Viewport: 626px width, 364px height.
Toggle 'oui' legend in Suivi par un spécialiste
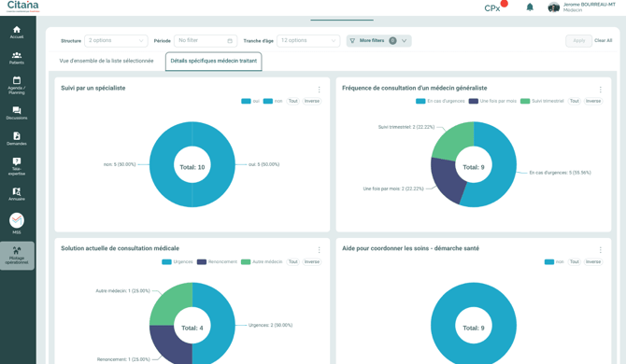click(250, 101)
